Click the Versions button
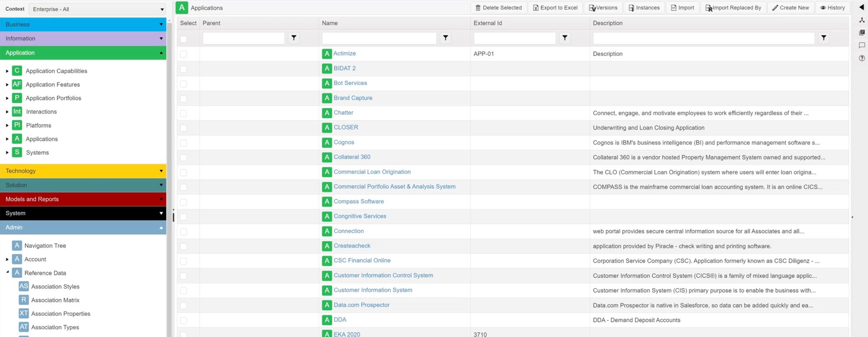This screenshot has width=868, height=337. [603, 8]
